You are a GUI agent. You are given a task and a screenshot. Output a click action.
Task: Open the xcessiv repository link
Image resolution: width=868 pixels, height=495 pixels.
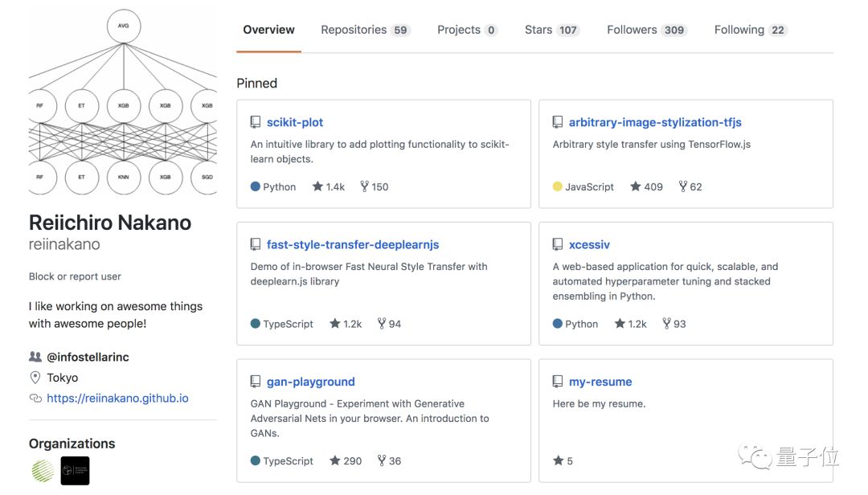pyautogui.click(x=589, y=245)
